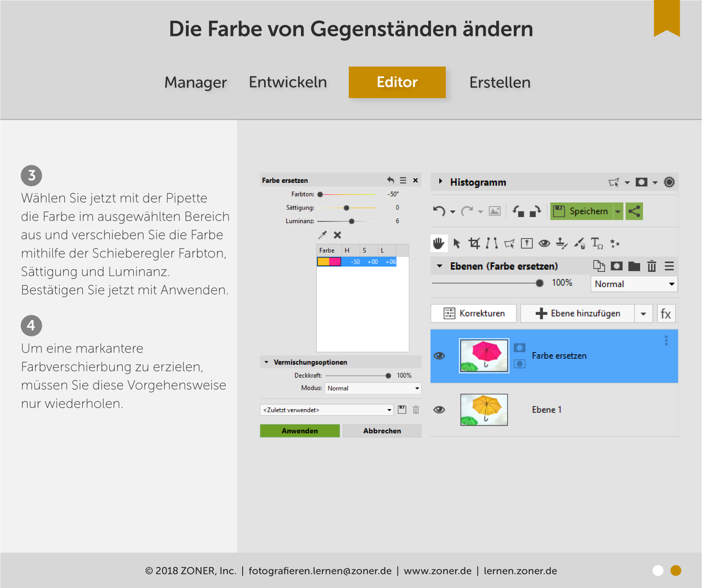Viewport: 702px width, 588px height.
Task: Select the pointer arrow tool
Action: (457, 243)
